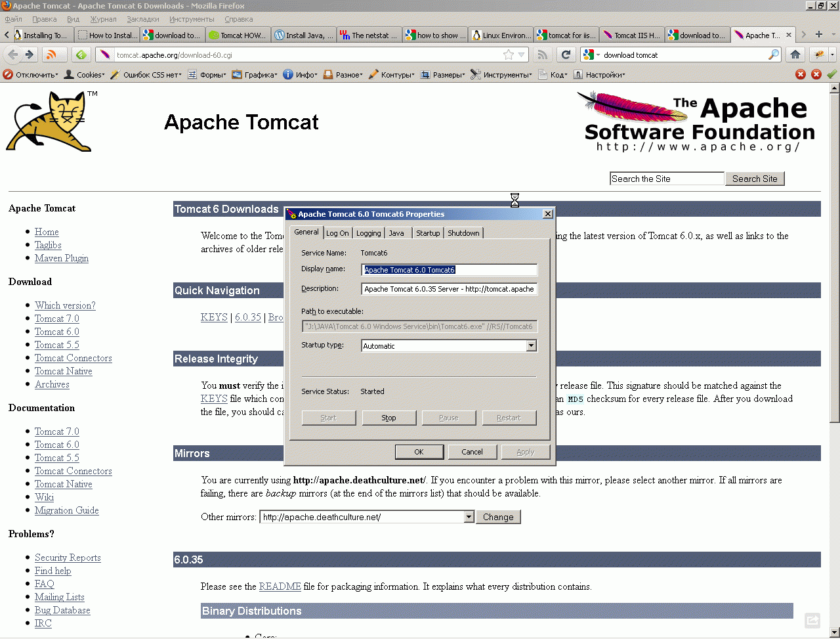Open the Журнал menu
840x639 pixels.
[103, 19]
